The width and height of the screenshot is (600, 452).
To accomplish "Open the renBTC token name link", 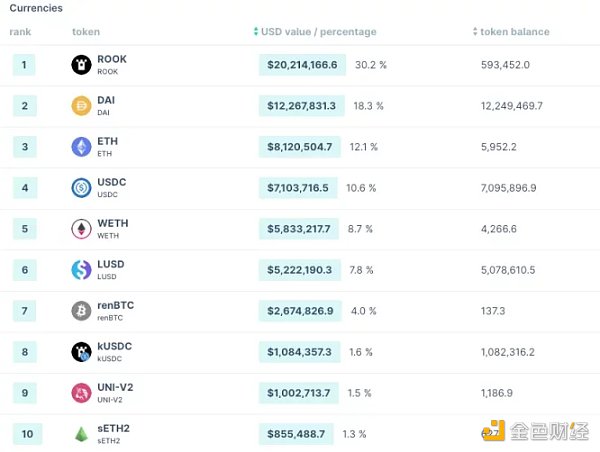I will pyautogui.click(x=115, y=305).
